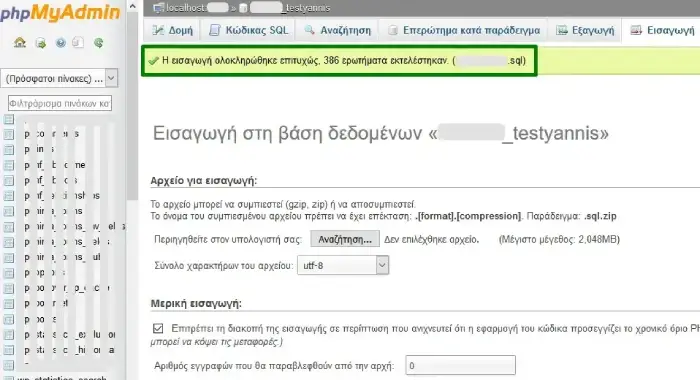This screenshot has width=700, height=380.
Task: Open the documentation page icon beside help
Action: [78, 43]
